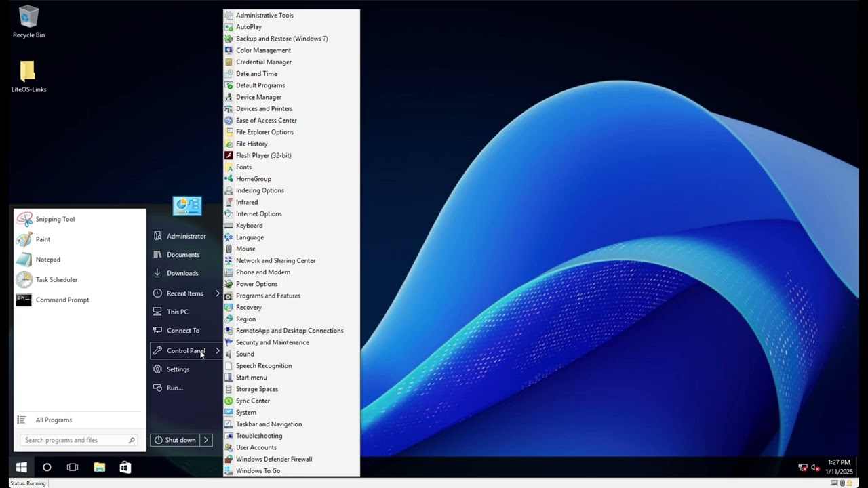Expand All Programs in the Start menu
Screen dimensions: 868x488
coord(80,420)
